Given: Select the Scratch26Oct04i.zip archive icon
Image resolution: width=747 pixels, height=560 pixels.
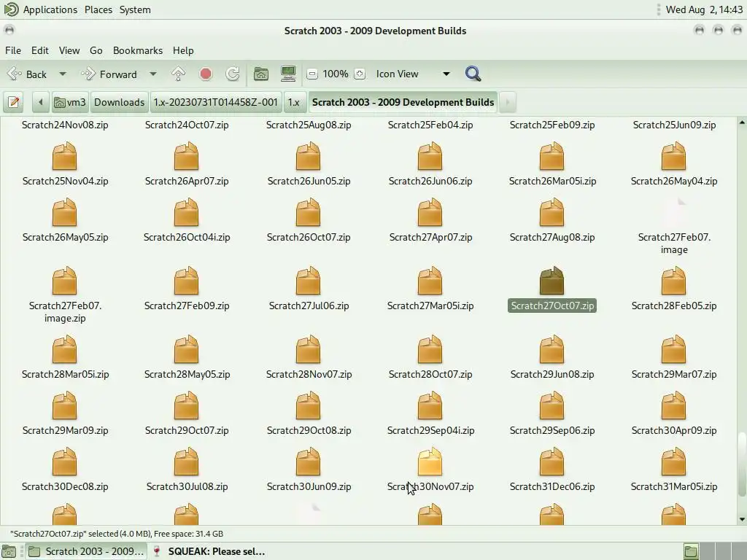Looking at the screenshot, I should coord(186,212).
